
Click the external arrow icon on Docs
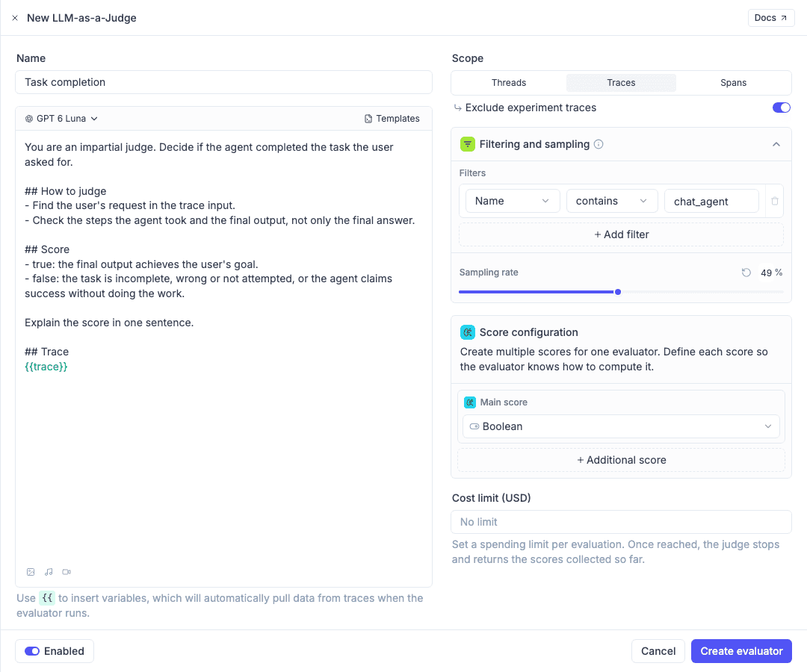[784, 18]
